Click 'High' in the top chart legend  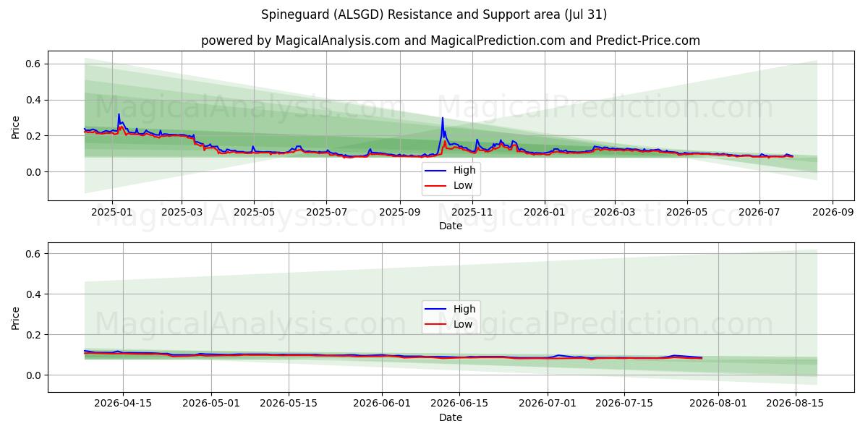pyautogui.click(x=464, y=170)
